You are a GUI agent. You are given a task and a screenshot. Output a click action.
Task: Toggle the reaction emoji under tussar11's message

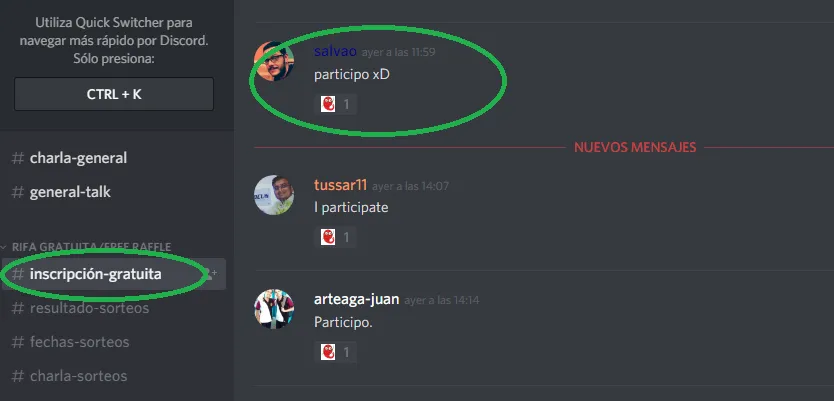(335, 237)
